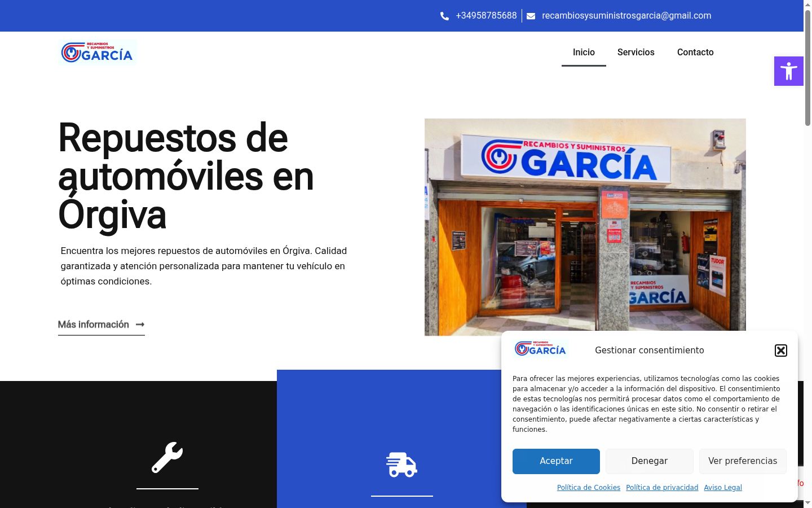
Task: Open Política de privacidad link
Action: coord(662,488)
